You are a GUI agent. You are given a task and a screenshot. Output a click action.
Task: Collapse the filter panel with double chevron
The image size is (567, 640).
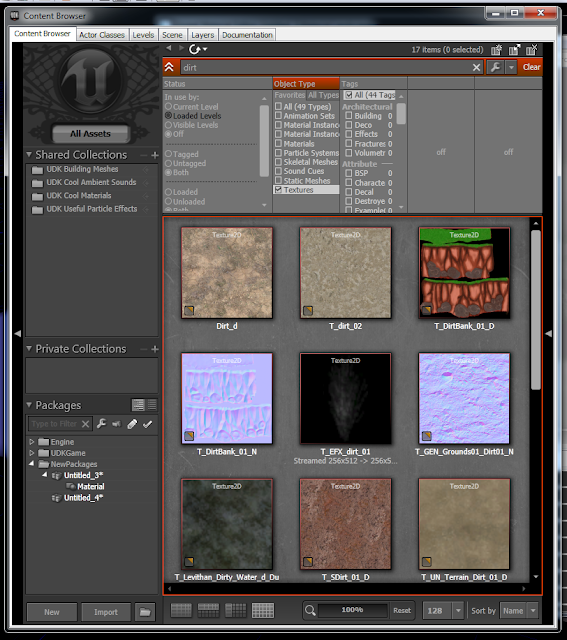click(x=169, y=67)
